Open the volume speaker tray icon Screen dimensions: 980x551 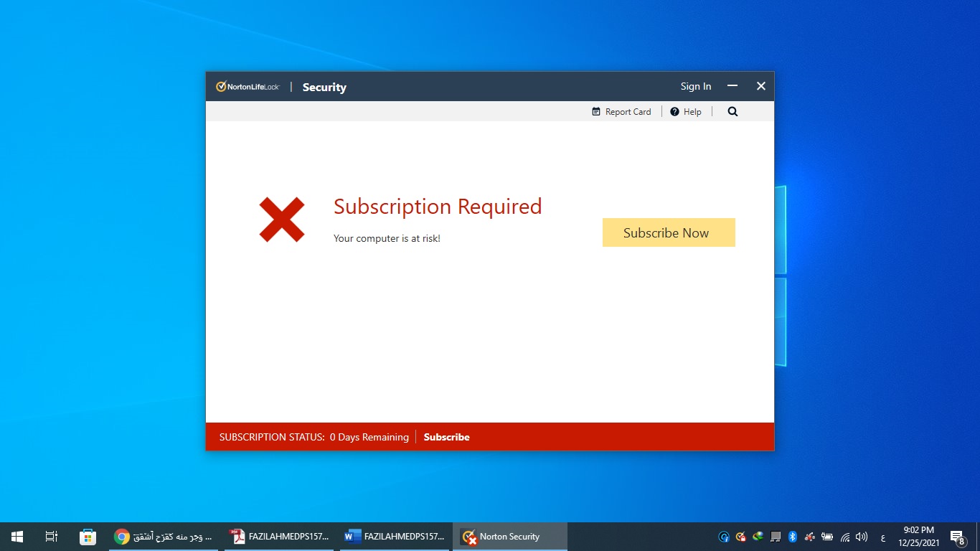pyautogui.click(x=862, y=537)
